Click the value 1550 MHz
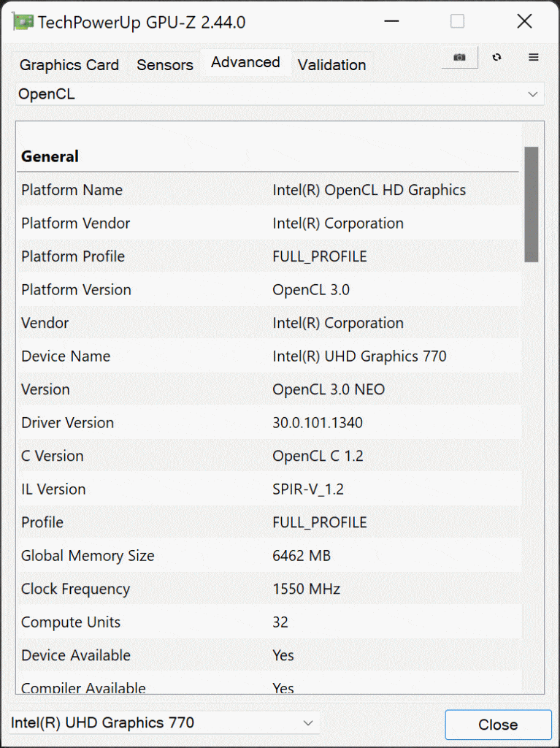Image resolution: width=560 pixels, height=748 pixels. (x=306, y=589)
